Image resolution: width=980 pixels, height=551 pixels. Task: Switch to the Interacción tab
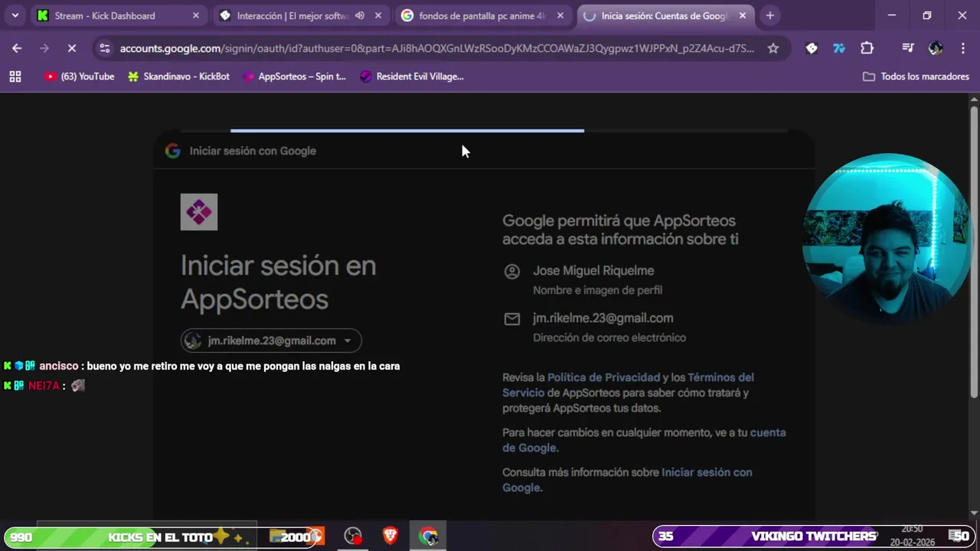point(300,15)
